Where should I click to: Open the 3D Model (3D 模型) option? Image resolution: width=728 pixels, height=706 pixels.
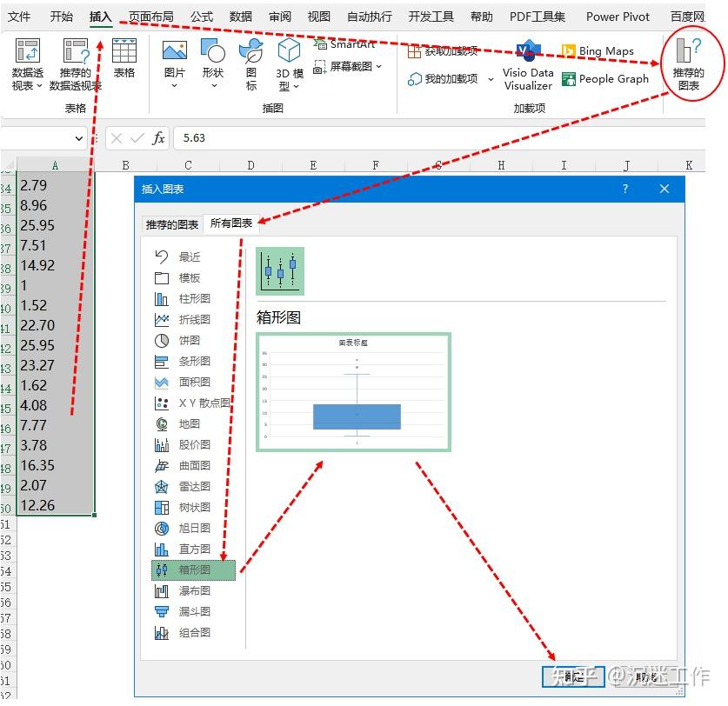pos(290,64)
